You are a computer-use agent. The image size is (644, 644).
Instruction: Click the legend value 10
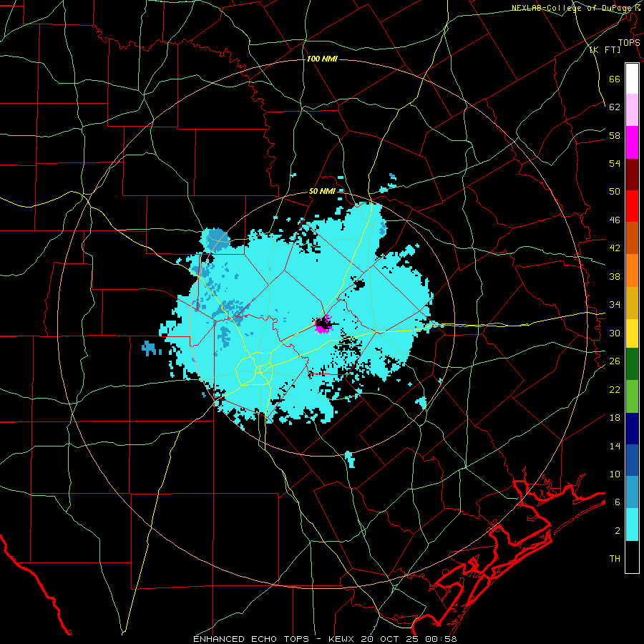pos(615,474)
